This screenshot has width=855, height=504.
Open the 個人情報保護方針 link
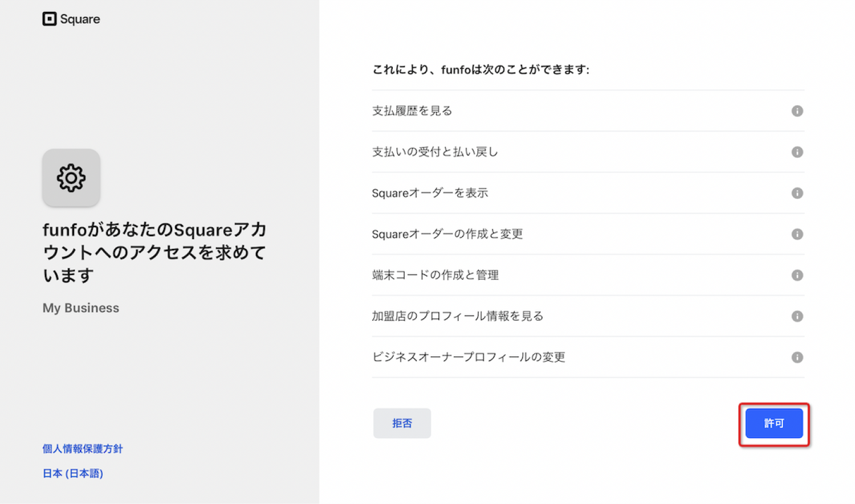pyautogui.click(x=83, y=449)
